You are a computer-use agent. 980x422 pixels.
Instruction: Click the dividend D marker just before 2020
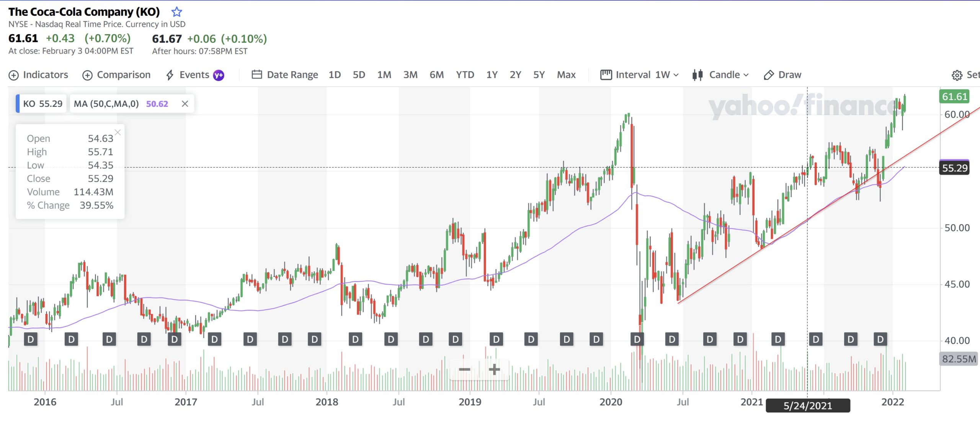pos(596,339)
